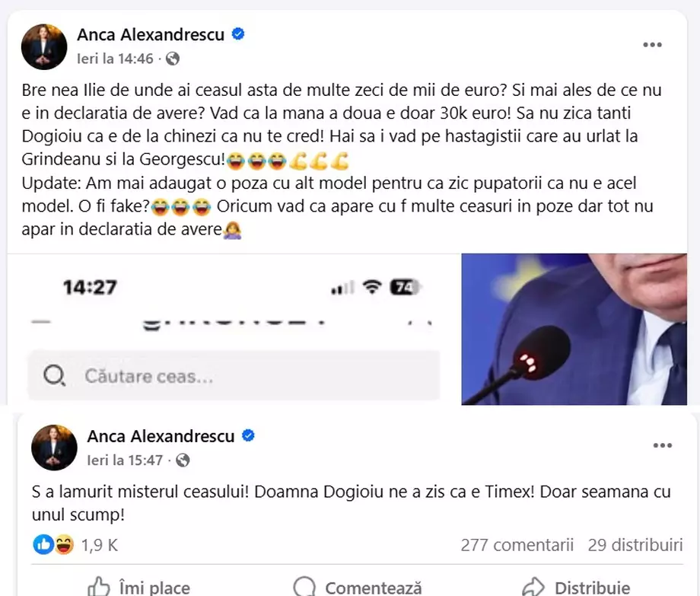
Task: Click the globe privacy icon beside 14:46
Action: click(x=173, y=59)
